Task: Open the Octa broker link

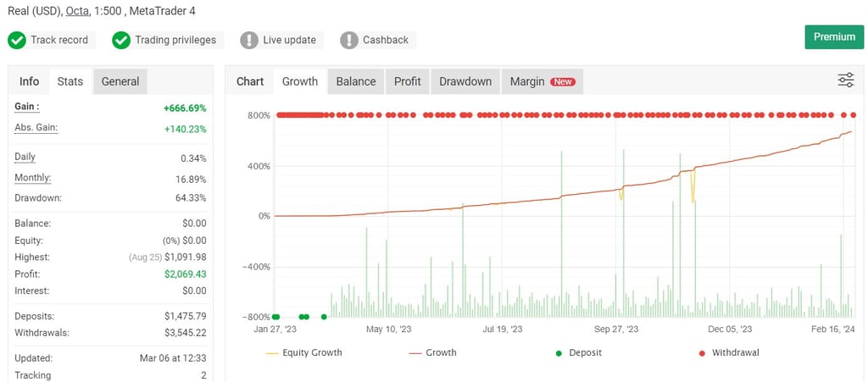Action: [x=77, y=10]
